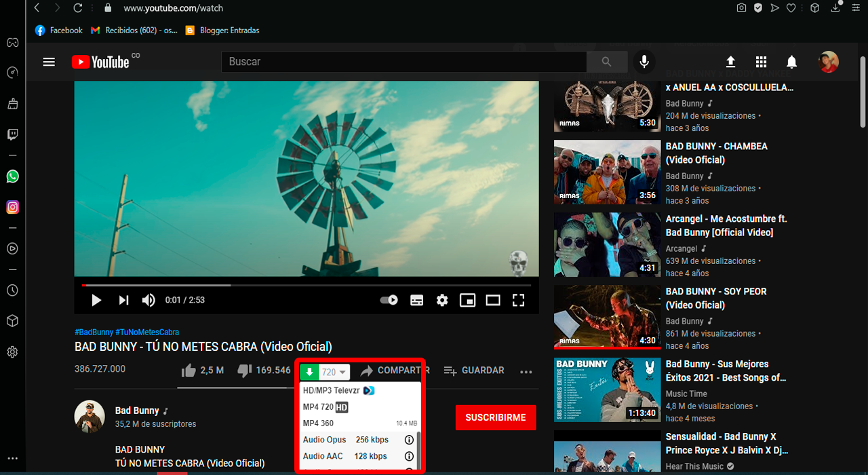The width and height of the screenshot is (868, 475).
Task: Select MP4 720 HD download option
Action: [x=359, y=407]
